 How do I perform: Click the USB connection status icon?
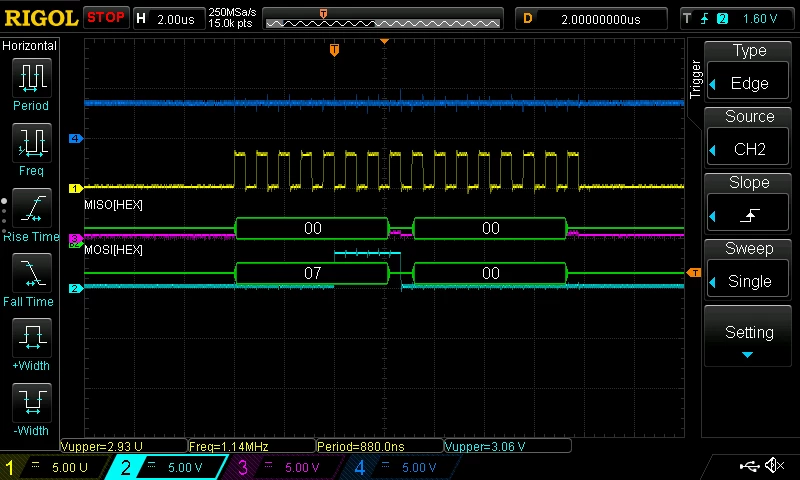pyautogui.click(x=749, y=465)
